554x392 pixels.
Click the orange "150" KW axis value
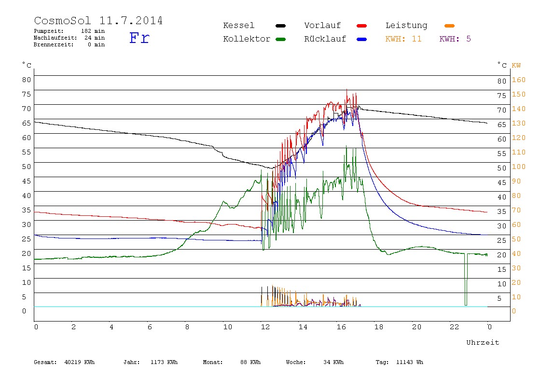coord(519,94)
